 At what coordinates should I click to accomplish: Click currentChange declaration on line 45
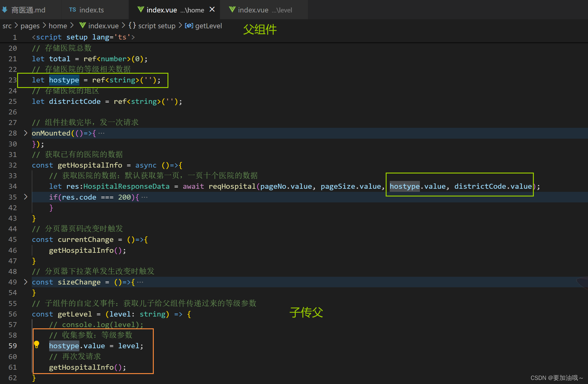(x=86, y=239)
